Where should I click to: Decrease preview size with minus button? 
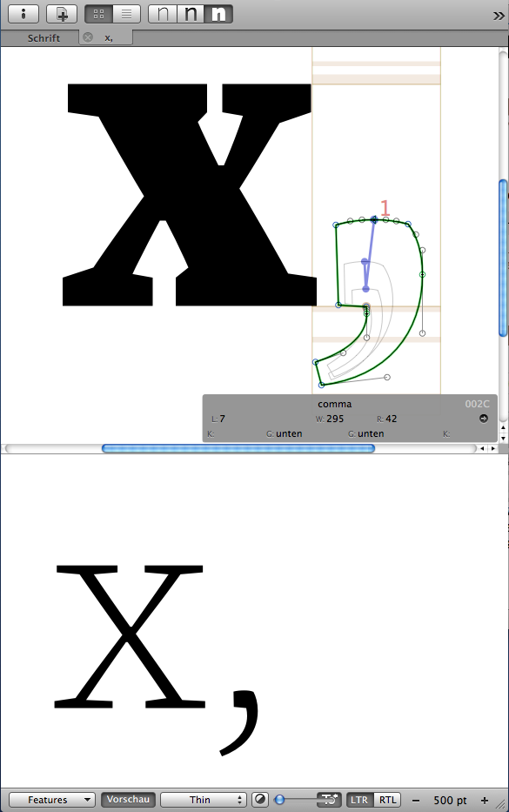coord(415,800)
